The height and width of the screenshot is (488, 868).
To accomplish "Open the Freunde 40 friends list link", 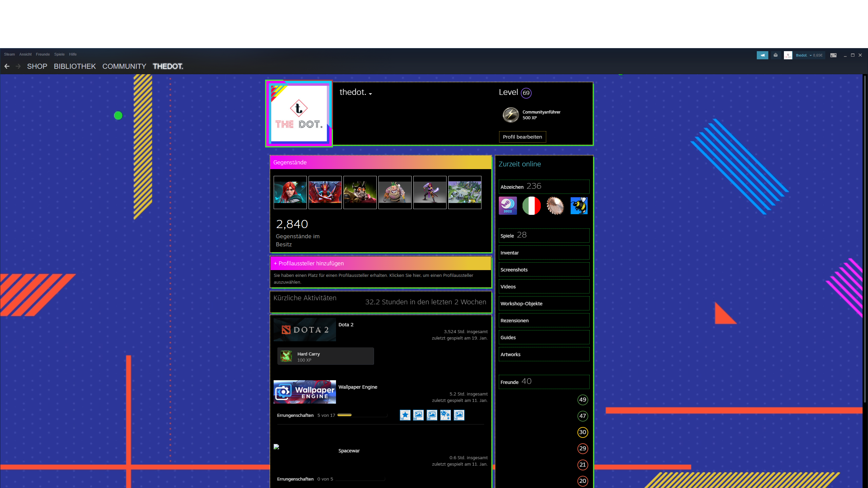I will [x=544, y=382].
